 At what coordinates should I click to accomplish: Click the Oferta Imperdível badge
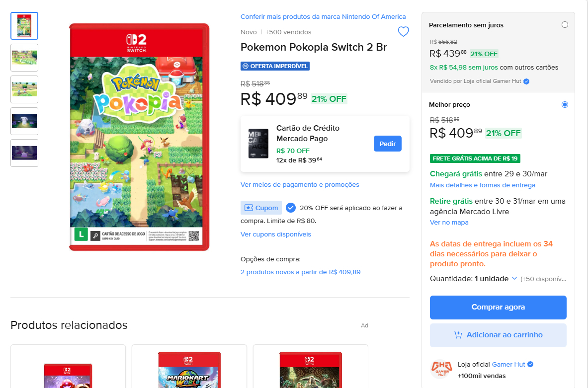275,66
